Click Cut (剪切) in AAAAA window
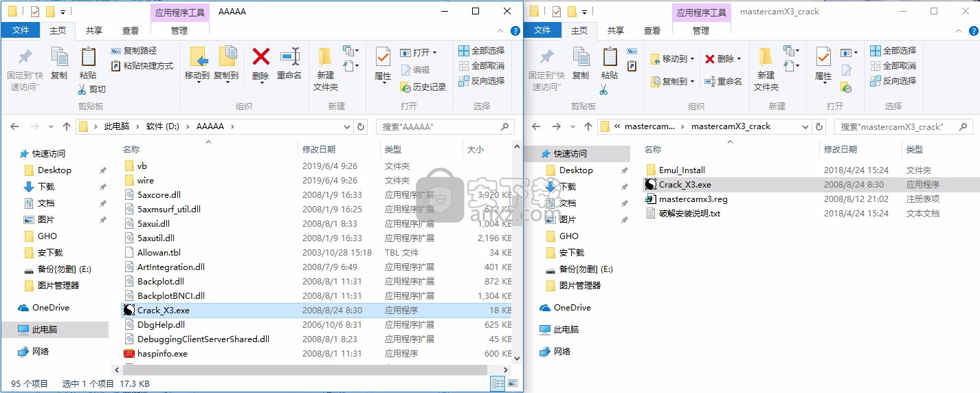This screenshot has width=980, height=393. pos(91,89)
